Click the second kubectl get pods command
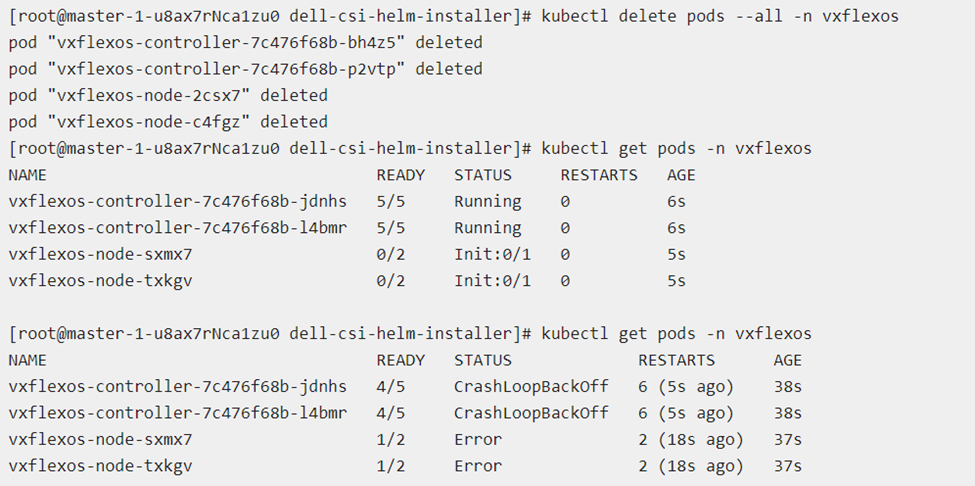This screenshot has height=486, width=975. (x=676, y=333)
